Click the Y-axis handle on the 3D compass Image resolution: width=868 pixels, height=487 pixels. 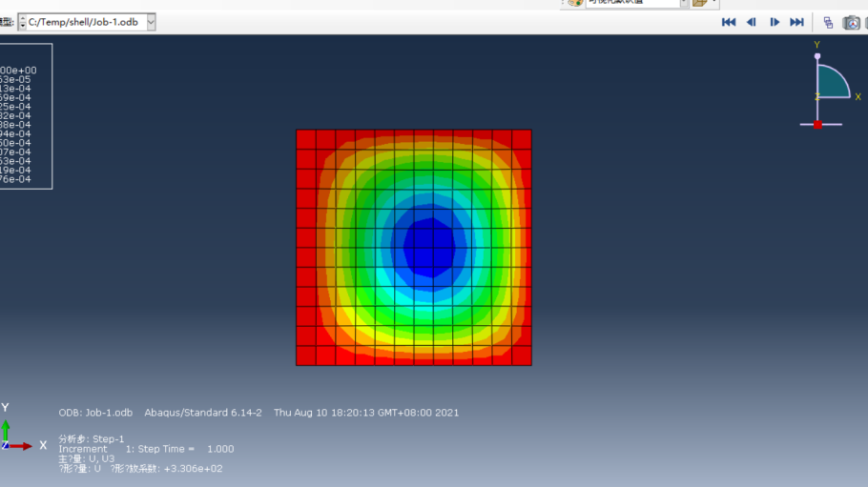point(817,56)
